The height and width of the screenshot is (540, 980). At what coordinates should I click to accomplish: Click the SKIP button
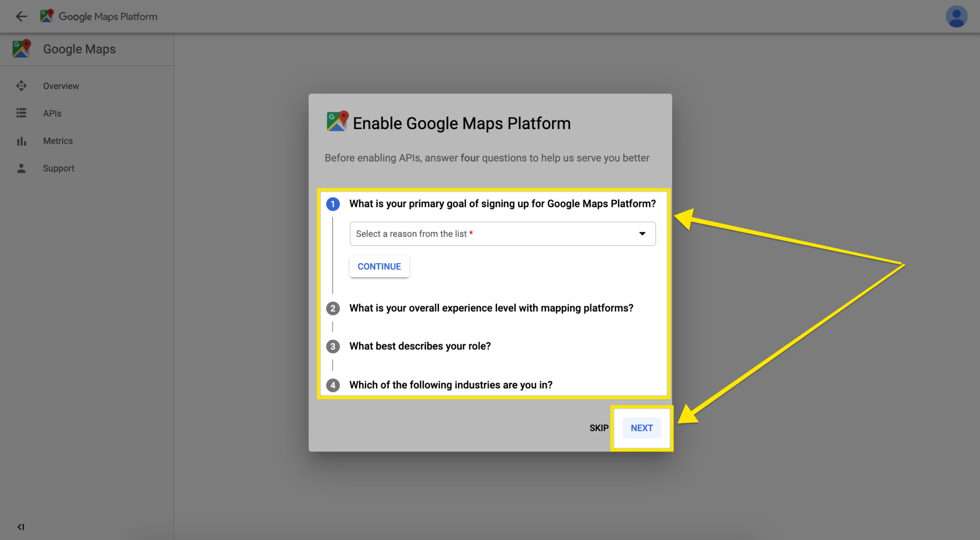pyautogui.click(x=599, y=428)
